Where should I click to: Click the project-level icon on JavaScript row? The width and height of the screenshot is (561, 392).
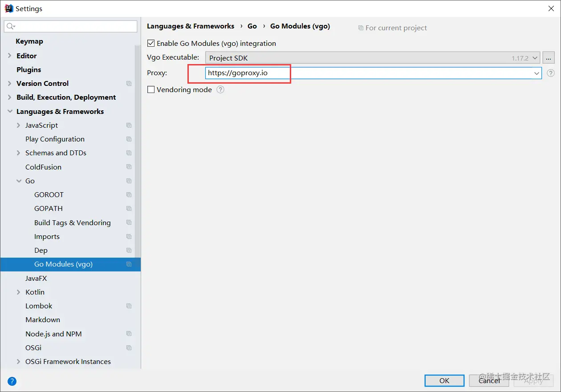coord(129,125)
